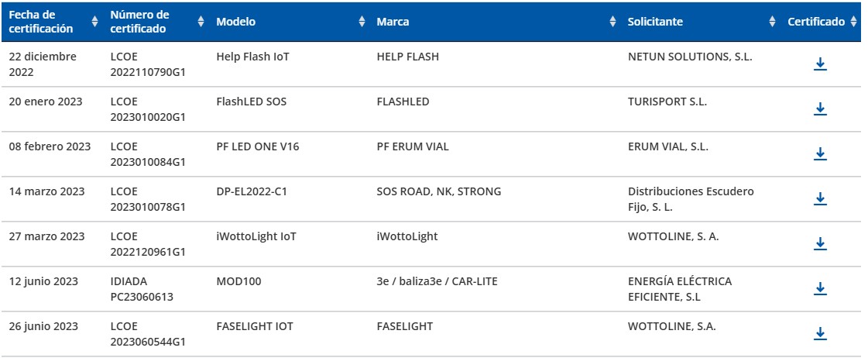Click the Marca column header label
This screenshot has height=358, width=868.
pyautogui.click(x=393, y=22)
